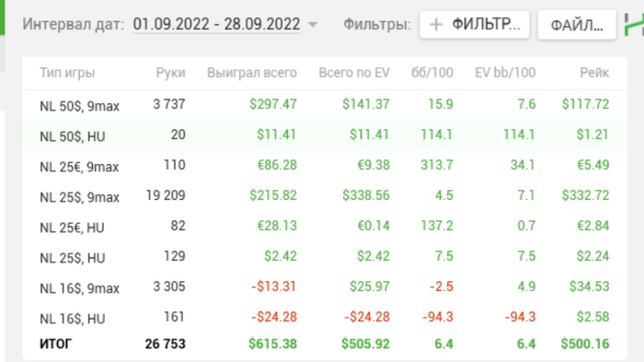Screen dimensions: 644x362
Task: Select the NL 50$, HU row
Action: point(325,135)
